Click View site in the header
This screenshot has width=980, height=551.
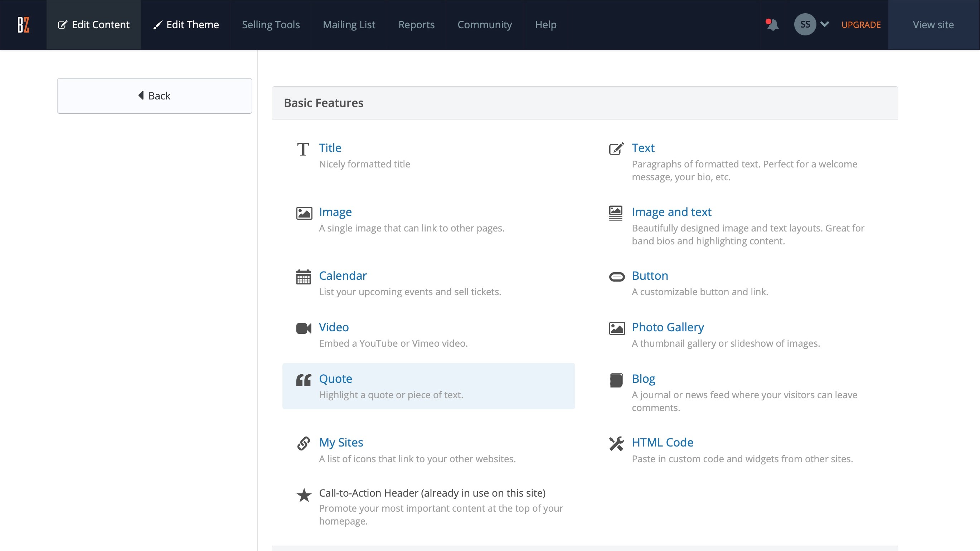(933, 25)
